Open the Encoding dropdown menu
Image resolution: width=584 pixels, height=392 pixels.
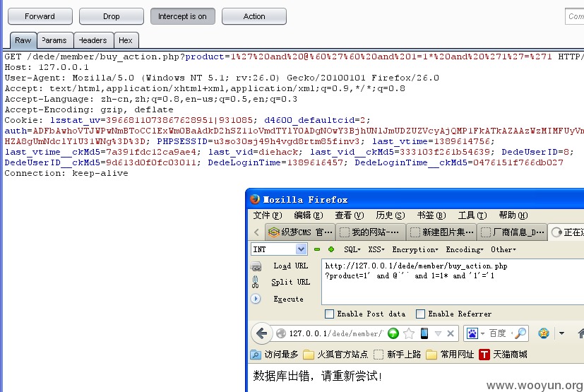point(465,249)
